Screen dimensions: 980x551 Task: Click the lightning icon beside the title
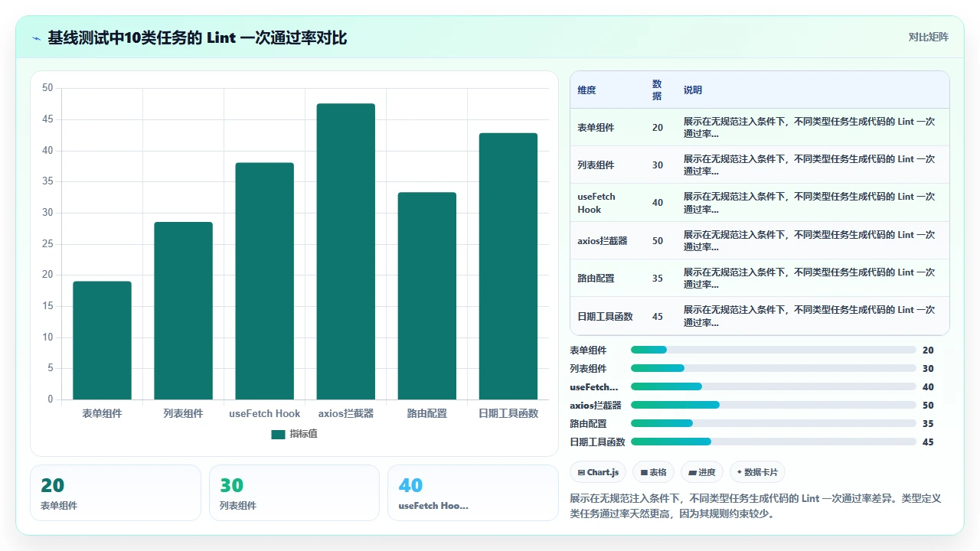[37, 37]
